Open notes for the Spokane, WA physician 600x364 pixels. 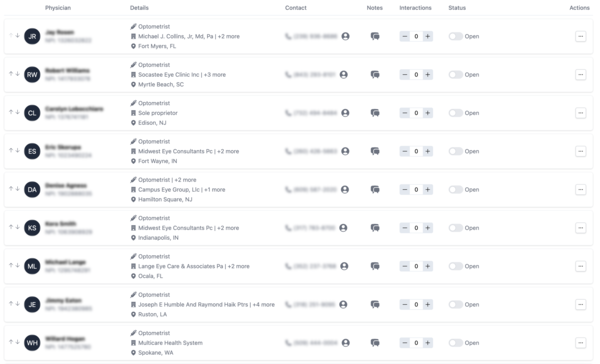pyautogui.click(x=375, y=343)
